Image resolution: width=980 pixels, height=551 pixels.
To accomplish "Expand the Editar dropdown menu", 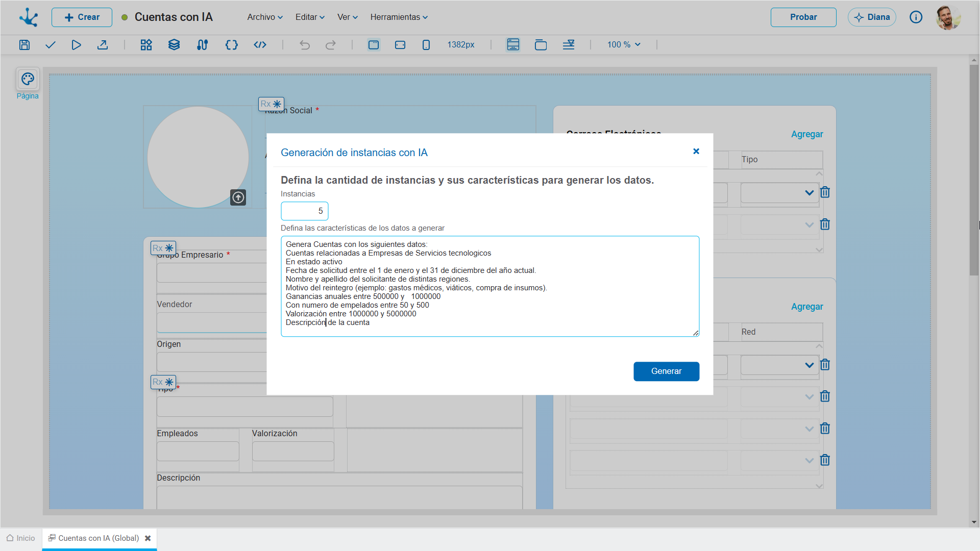I will 310,17.
